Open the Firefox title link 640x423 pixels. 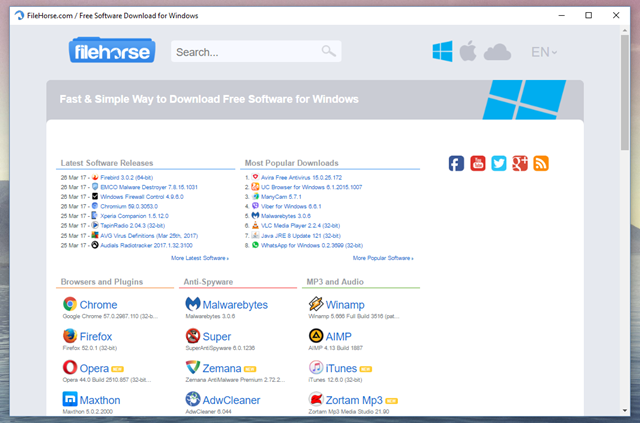[x=96, y=337]
